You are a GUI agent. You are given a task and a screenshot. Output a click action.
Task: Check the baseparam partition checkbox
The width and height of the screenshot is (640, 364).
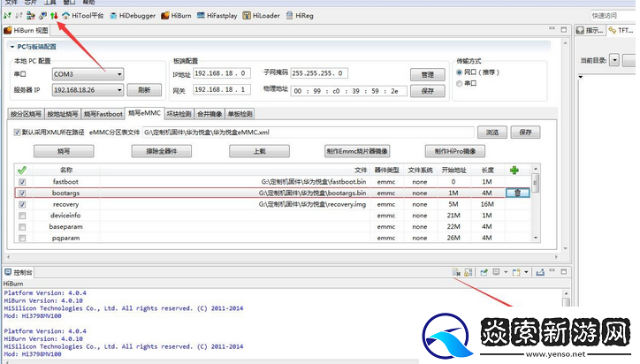(x=22, y=227)
